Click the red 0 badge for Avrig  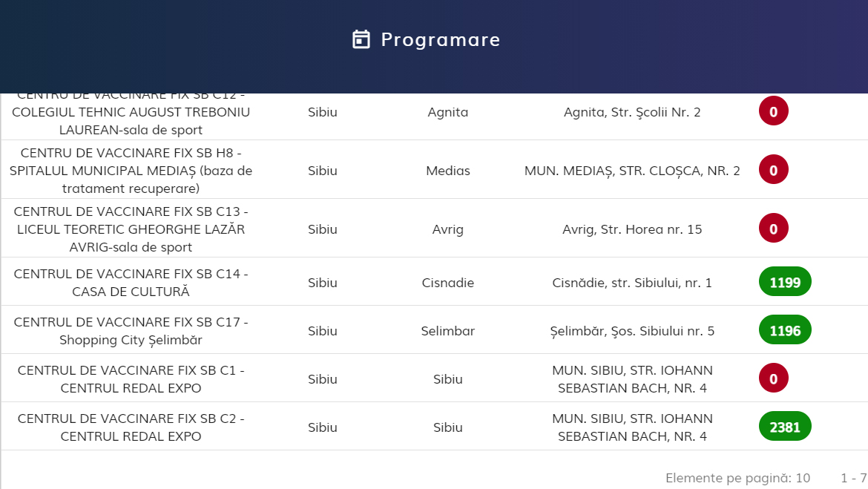pos(773,229)
